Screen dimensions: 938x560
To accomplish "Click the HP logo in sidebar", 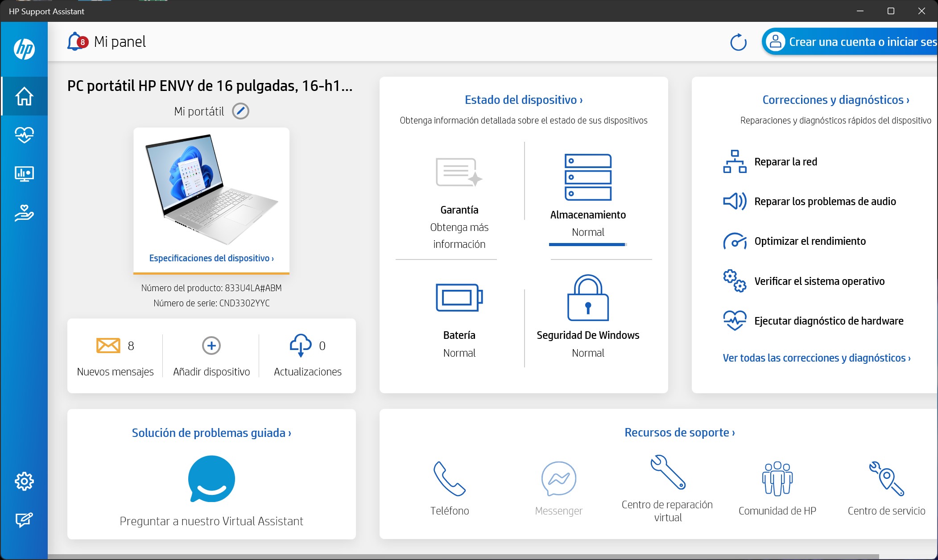I will point(24,49).
